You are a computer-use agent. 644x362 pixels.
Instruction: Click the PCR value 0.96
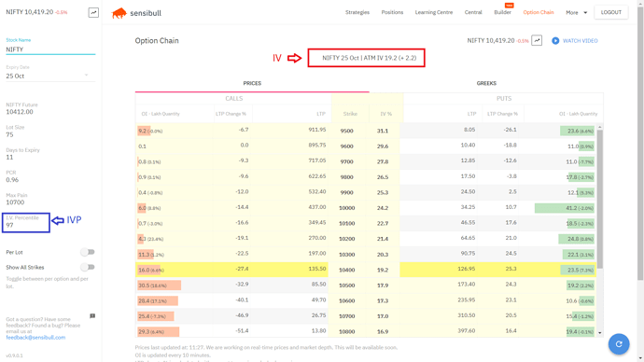(x=12, y=180)
